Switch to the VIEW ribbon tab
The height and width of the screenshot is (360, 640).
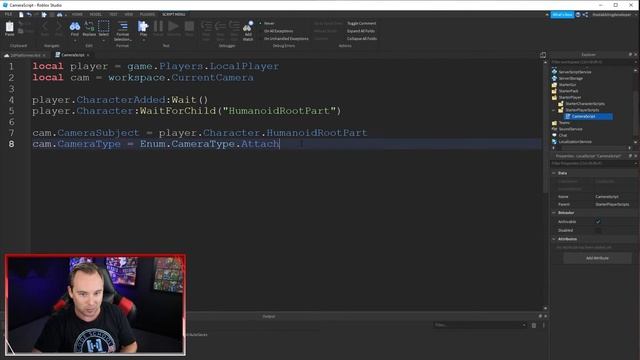[x=129, y=14]
